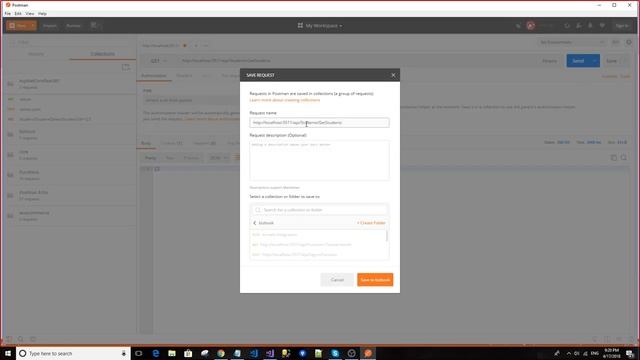The width and height of the screenshot is (640, 360).
Task: Click the 'Type here to search' taskbar box
Action: (73, 353)
